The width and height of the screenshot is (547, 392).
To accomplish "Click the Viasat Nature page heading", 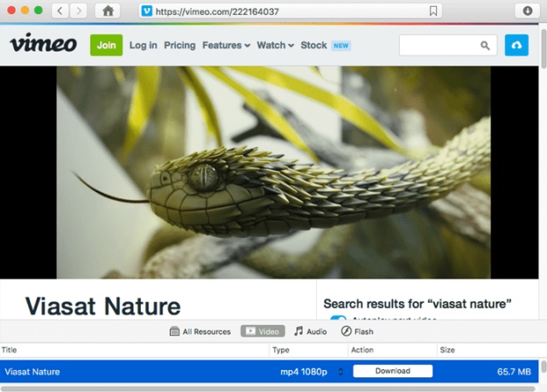I will point(103,306).
